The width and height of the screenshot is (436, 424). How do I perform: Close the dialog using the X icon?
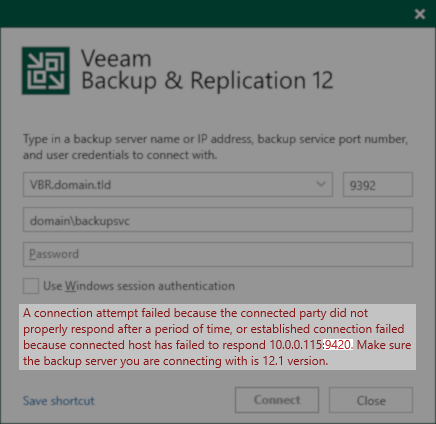click(x=420, y=14)
